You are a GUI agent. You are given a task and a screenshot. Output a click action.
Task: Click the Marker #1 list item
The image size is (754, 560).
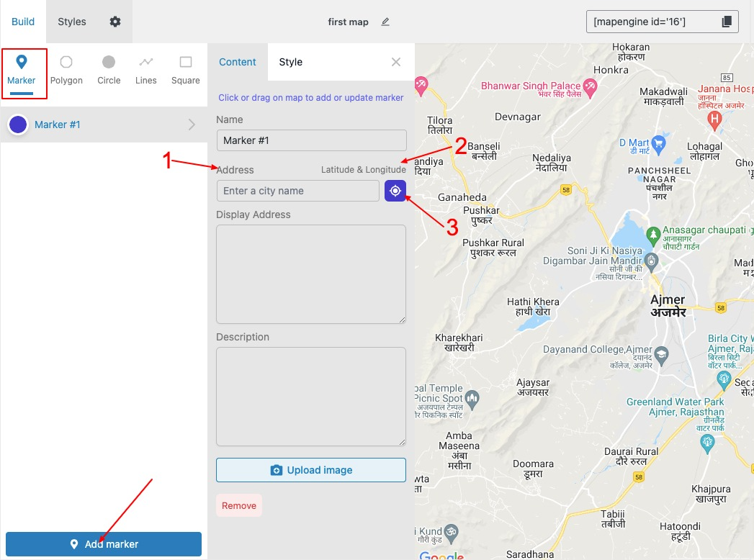pos(104,125)
